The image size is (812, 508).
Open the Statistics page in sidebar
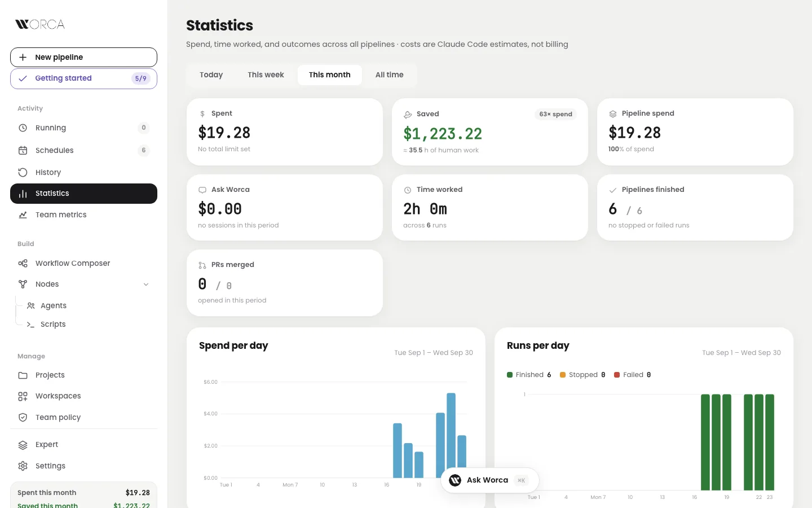[83, 194]
